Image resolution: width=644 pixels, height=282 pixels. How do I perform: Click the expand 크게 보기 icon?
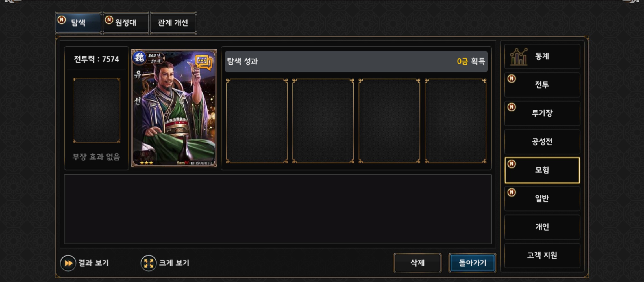click(x=148, y=263)
